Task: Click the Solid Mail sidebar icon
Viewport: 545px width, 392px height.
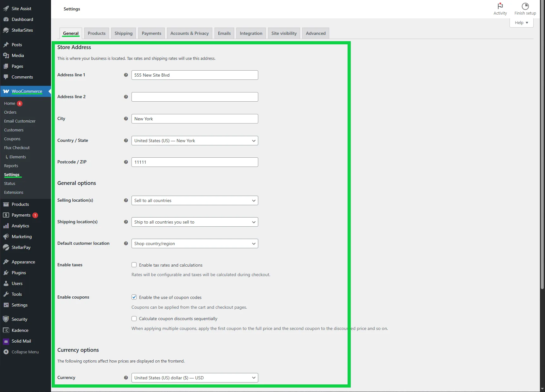Action: (6, 341)
